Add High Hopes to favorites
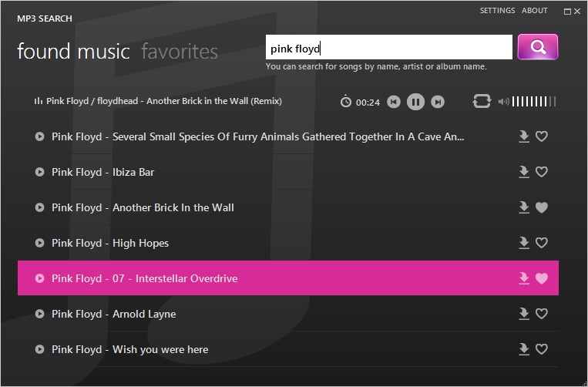This screenshot has width=588, height=387. [542, 243]
